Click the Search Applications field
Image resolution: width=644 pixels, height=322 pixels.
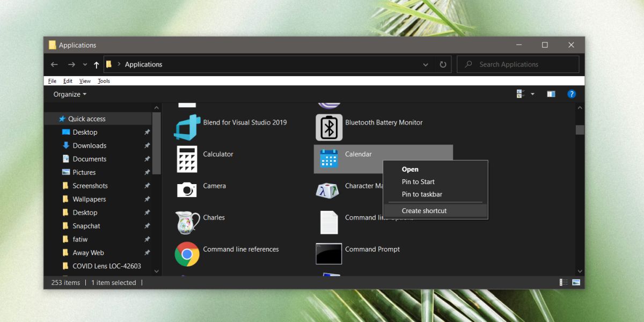[x=518, y=64]
